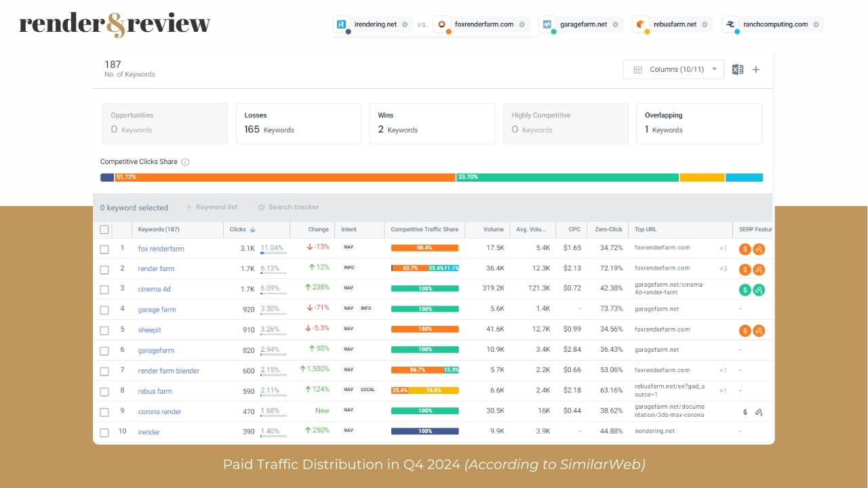Expand the +3 URLs for render farm
This screenshot has height=488, width=868.
723,268
